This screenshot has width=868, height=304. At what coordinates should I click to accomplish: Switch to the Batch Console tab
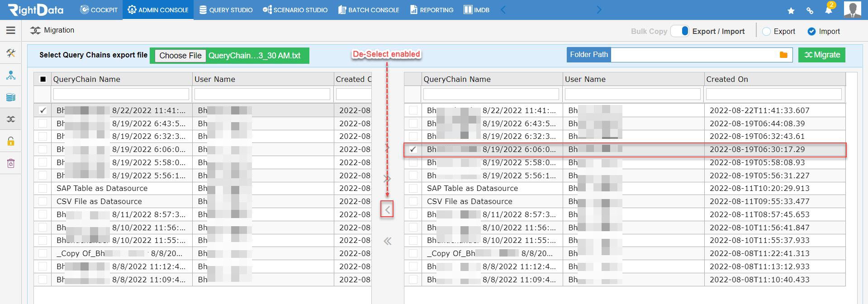(369, 10)
